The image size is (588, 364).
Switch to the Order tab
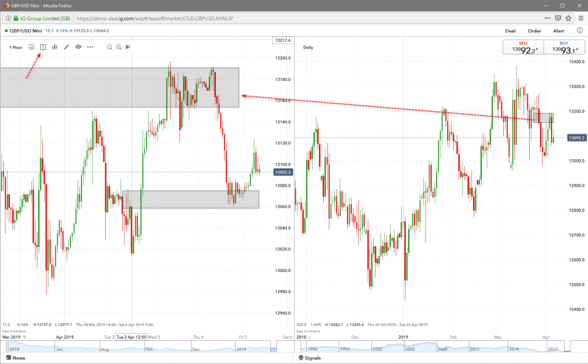(x=534, y=31)
